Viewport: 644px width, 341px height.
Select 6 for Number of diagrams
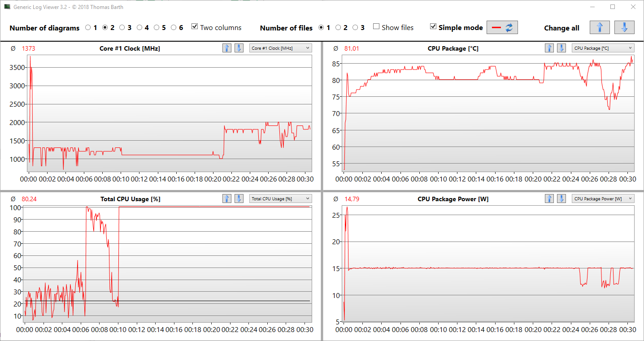[x=174, y=28]
